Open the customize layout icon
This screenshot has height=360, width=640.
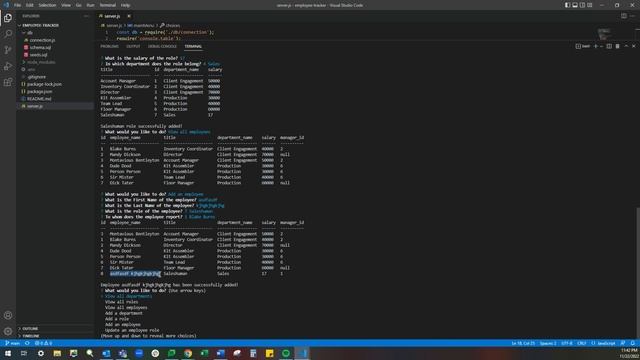coord(589,5)
